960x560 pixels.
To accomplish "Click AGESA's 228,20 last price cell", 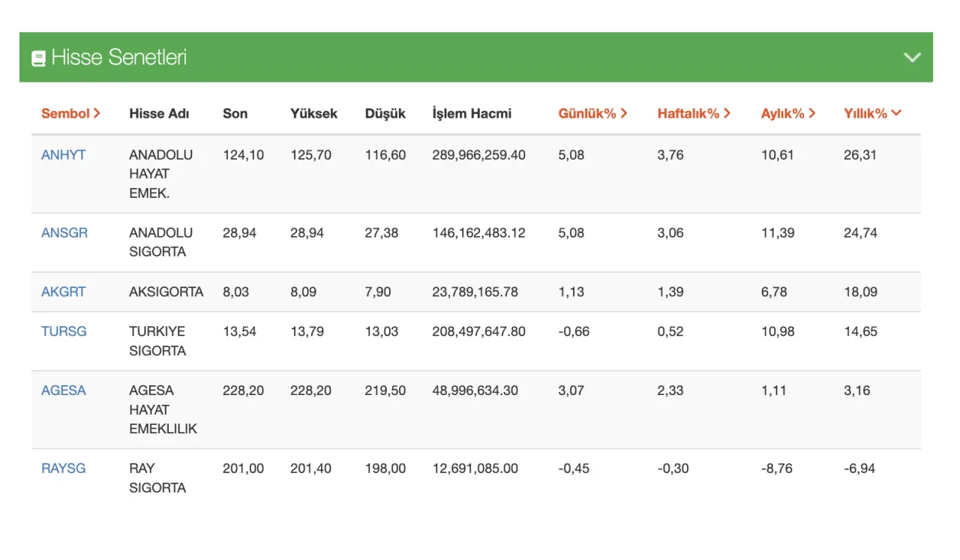I will click(243, 391).
